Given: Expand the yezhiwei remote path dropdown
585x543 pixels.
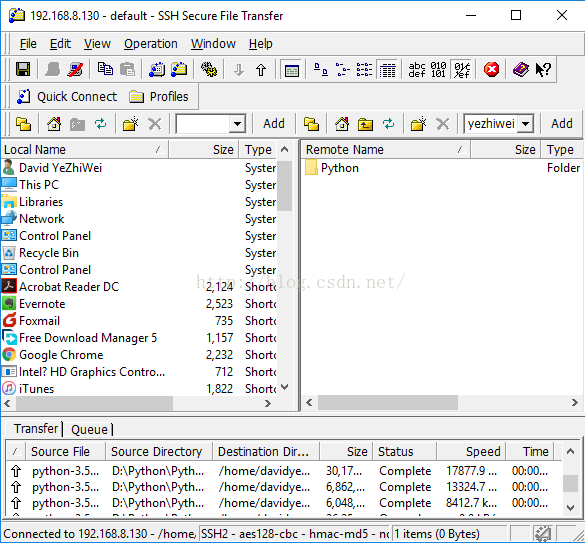Looking at the screenshot, I should (x=525, y=124).
